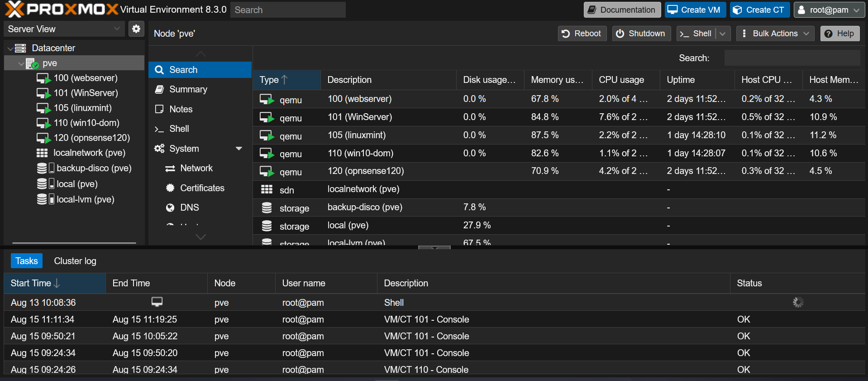868x381 pixels.
Task: Open Server View settings gear
Action: (136, 29)
